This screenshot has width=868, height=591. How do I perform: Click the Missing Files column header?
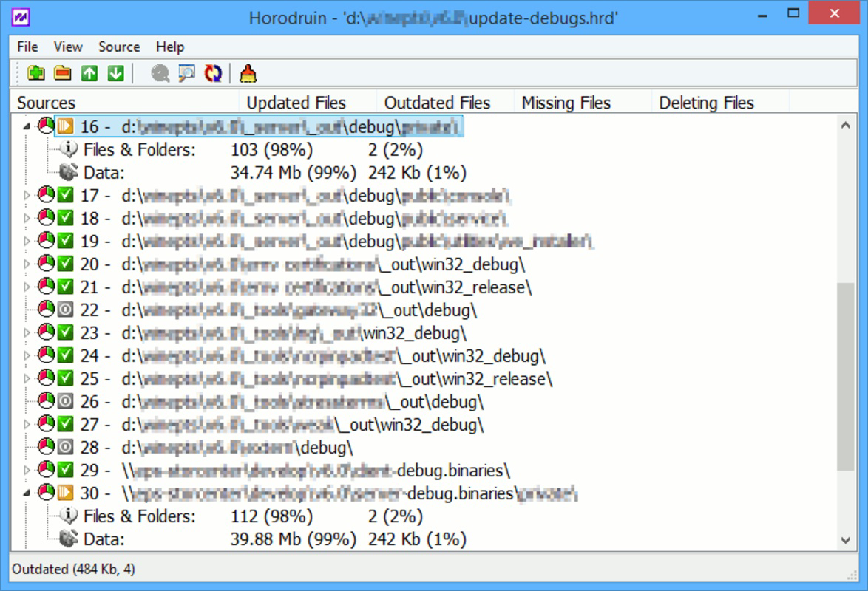566,103
